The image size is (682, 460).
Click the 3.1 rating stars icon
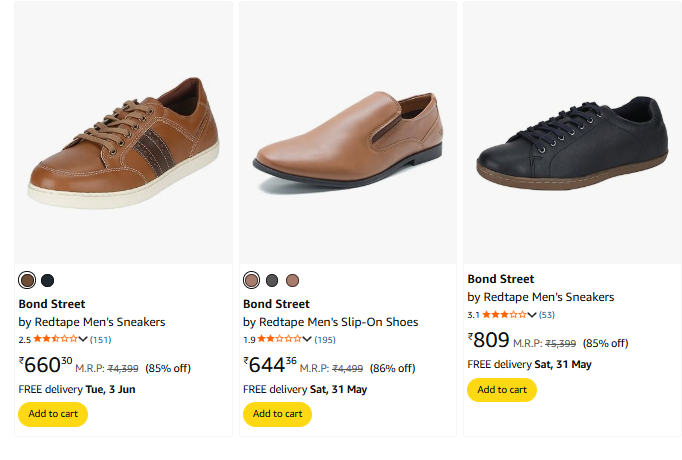[x=504, y=315]
